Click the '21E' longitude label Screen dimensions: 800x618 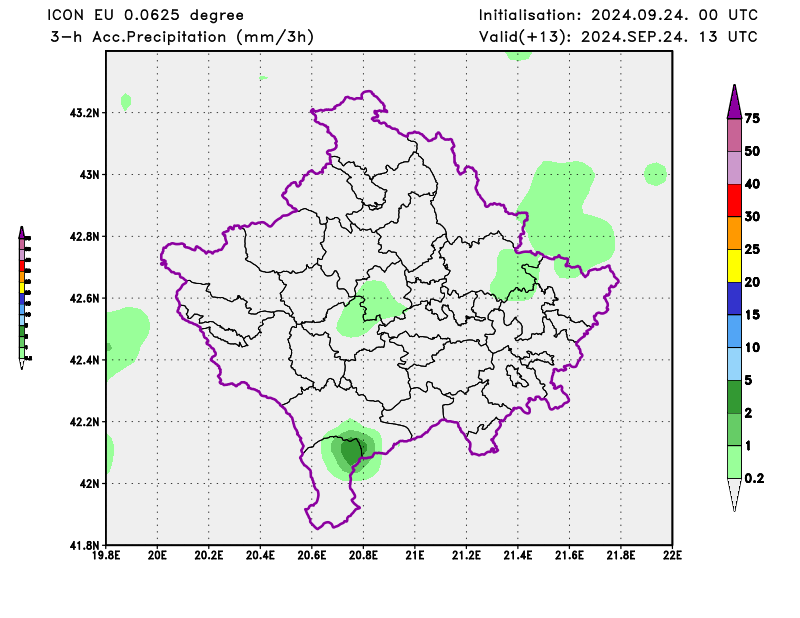(x=415, y=555)
